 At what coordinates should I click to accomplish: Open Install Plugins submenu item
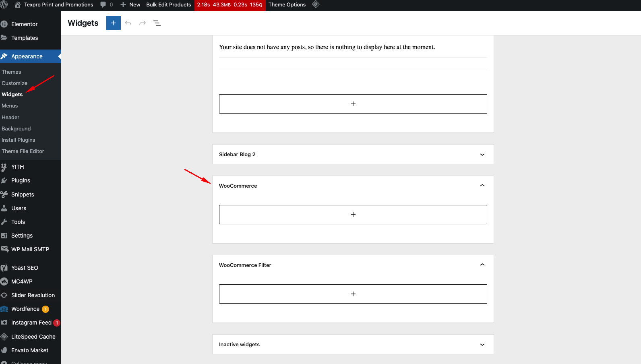click(x=19, y=140)
